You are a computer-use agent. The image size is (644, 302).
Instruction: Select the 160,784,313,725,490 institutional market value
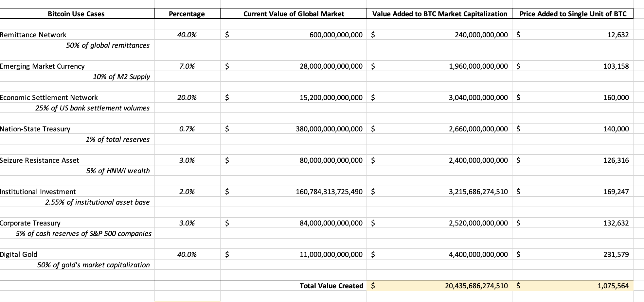[294, 192]
